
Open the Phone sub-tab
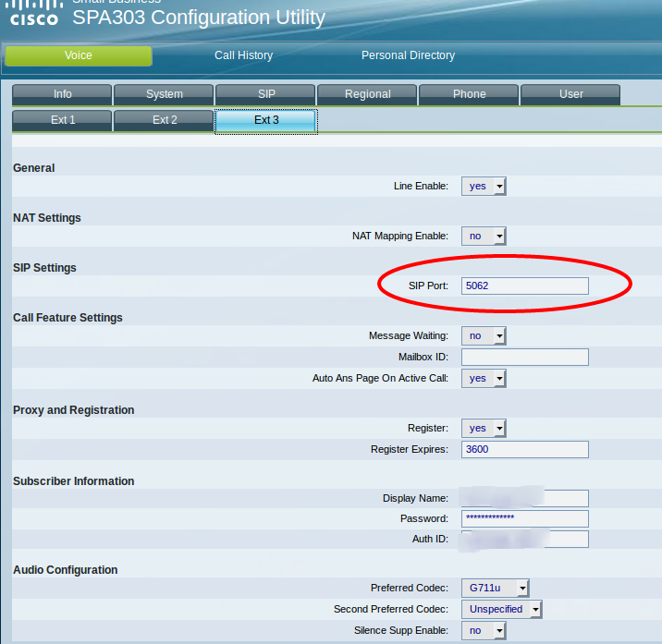[x=469, y=94]
